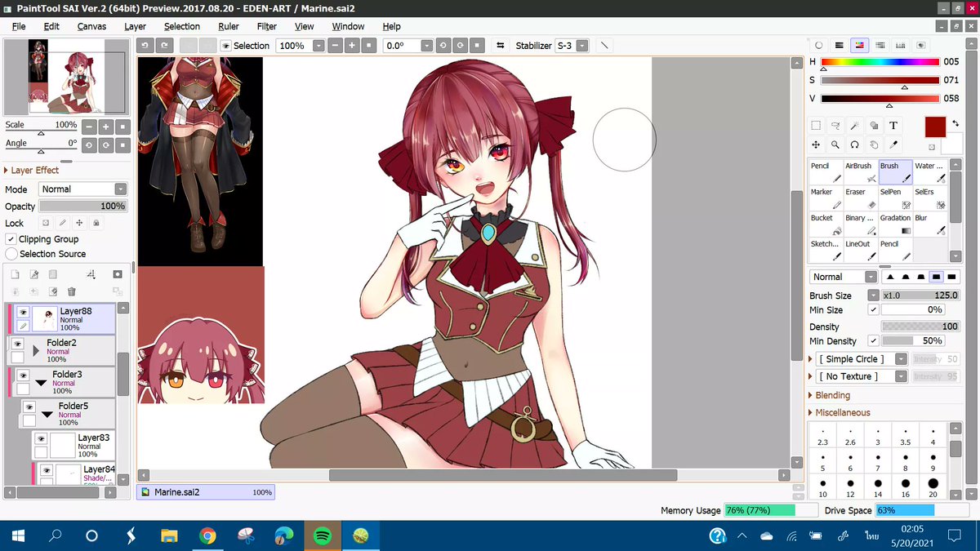Select the Sketch brush
The width and height of the screenshot is (980, 551).
pyautogui.click(x=826, y=250)
